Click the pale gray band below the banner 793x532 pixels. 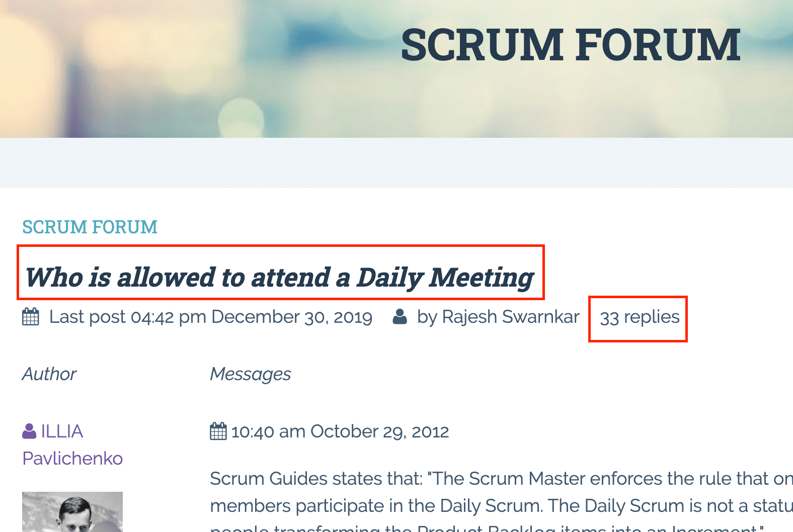pyautogui.click(x=396, y=163)
